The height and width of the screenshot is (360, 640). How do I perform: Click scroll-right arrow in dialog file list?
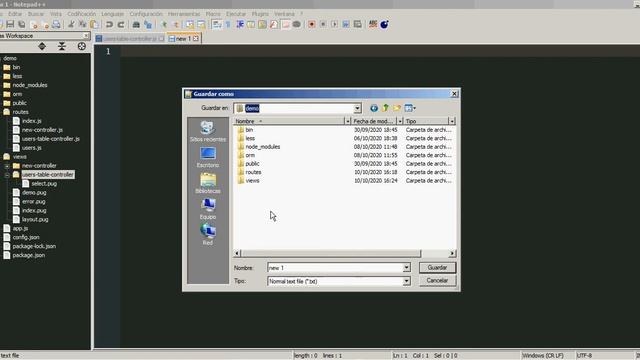(x=452, y=253)
